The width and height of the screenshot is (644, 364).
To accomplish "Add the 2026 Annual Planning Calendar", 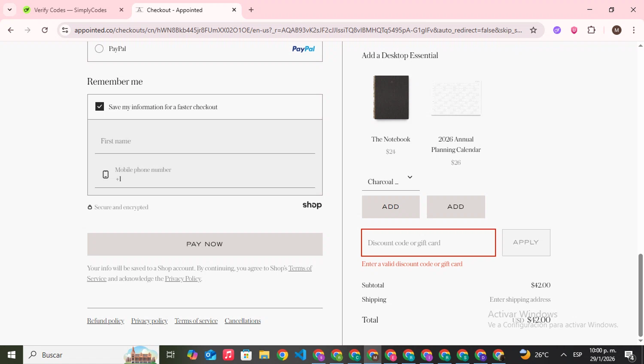I will (456, 207).
